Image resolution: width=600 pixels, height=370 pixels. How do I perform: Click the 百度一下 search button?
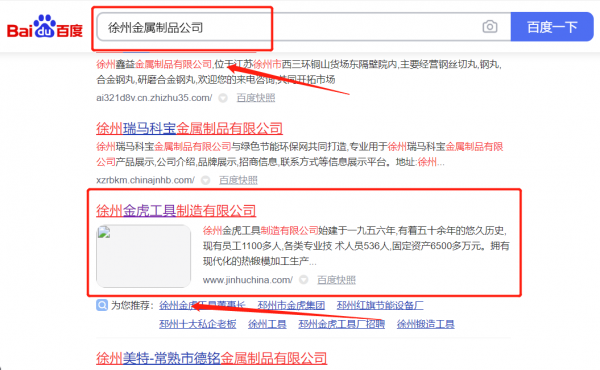coord(552,27)
